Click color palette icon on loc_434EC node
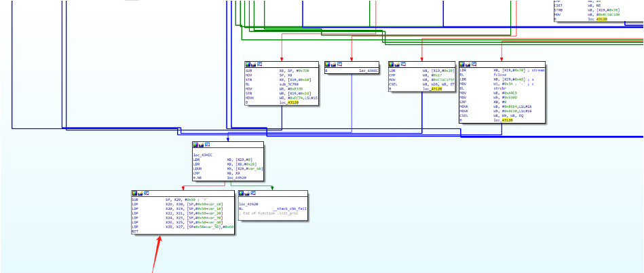The width and height of the screenshot is (644, 273). coord(196,145)
